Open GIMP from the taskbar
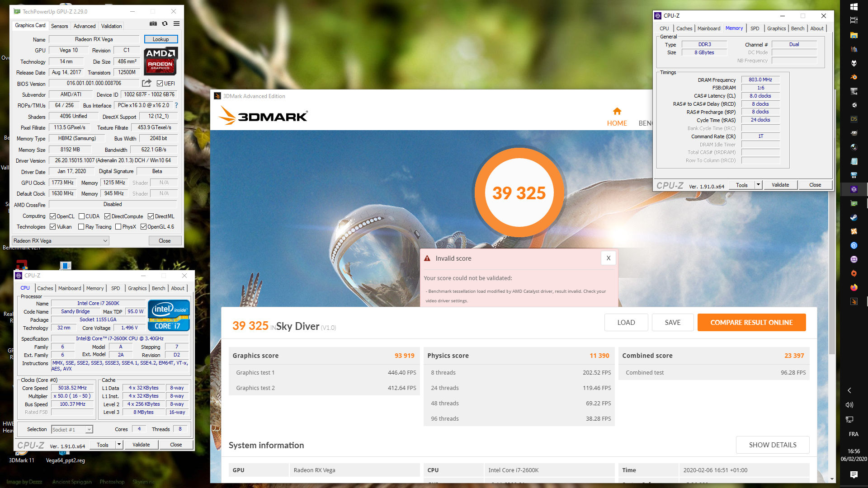 click(854, 133)
